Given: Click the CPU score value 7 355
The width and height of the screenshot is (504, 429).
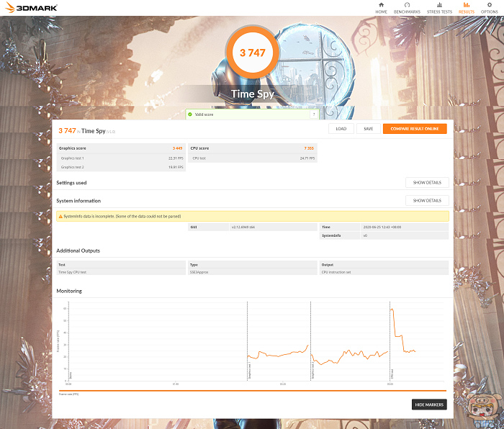Looking at the screenshot, I should pyautogui.click(x=309, y=148).
